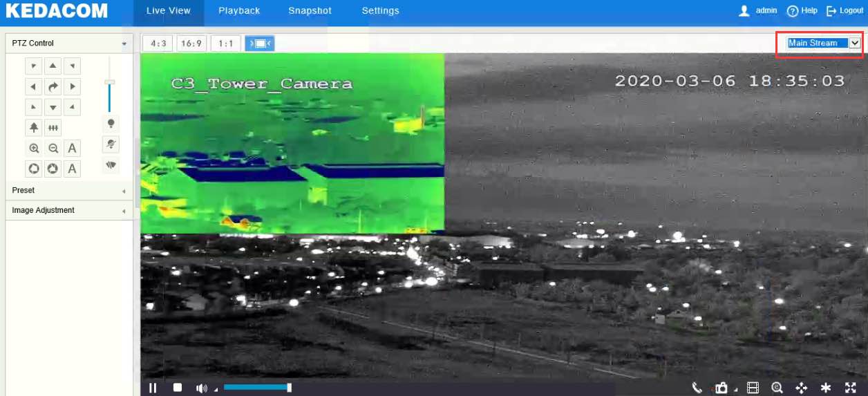
Task: Adjust the volume slider in bottom bar
Action: [x=257, y=388]
